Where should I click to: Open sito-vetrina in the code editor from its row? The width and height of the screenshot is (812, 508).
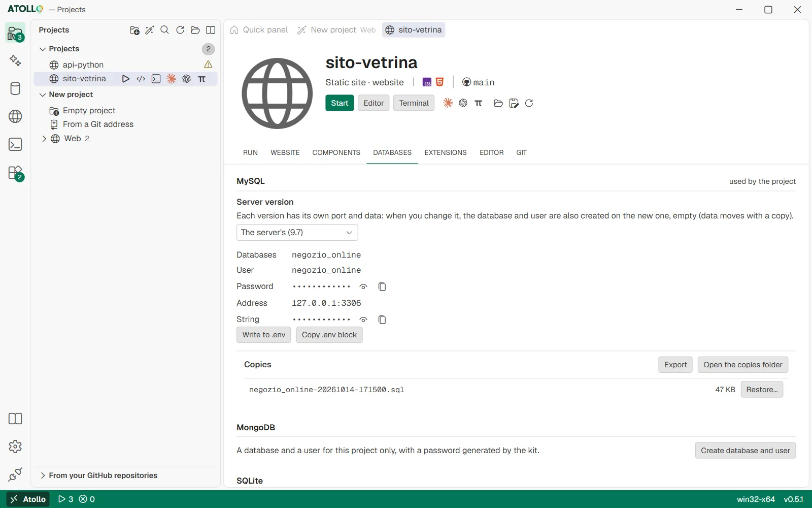coord(141,79)
